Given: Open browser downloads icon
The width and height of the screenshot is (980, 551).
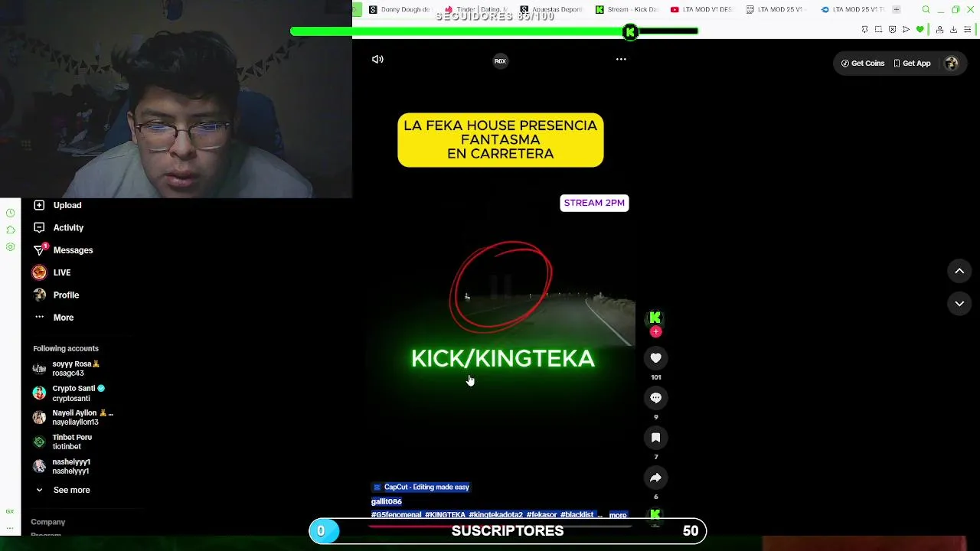Looking at the screenshot, I should point(953,29).
